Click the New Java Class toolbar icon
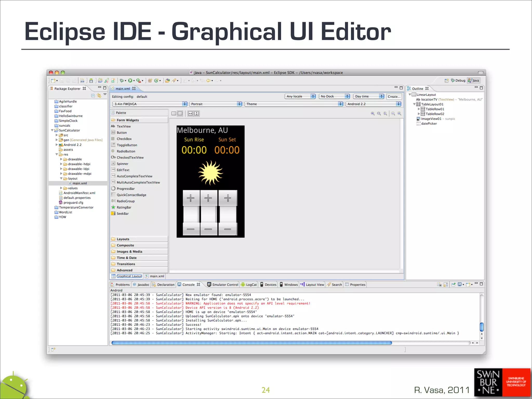The height and width of the screenshot is (399, 532). tap(156, 81)
